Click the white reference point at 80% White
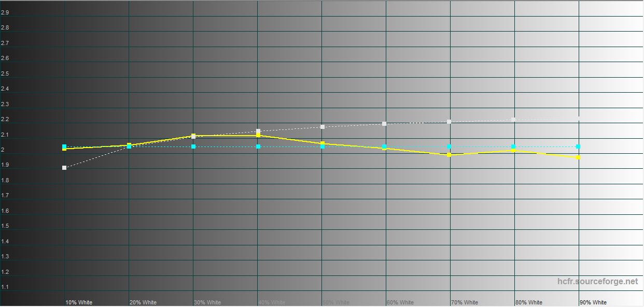644x307 pixels. tap(513, 120)
